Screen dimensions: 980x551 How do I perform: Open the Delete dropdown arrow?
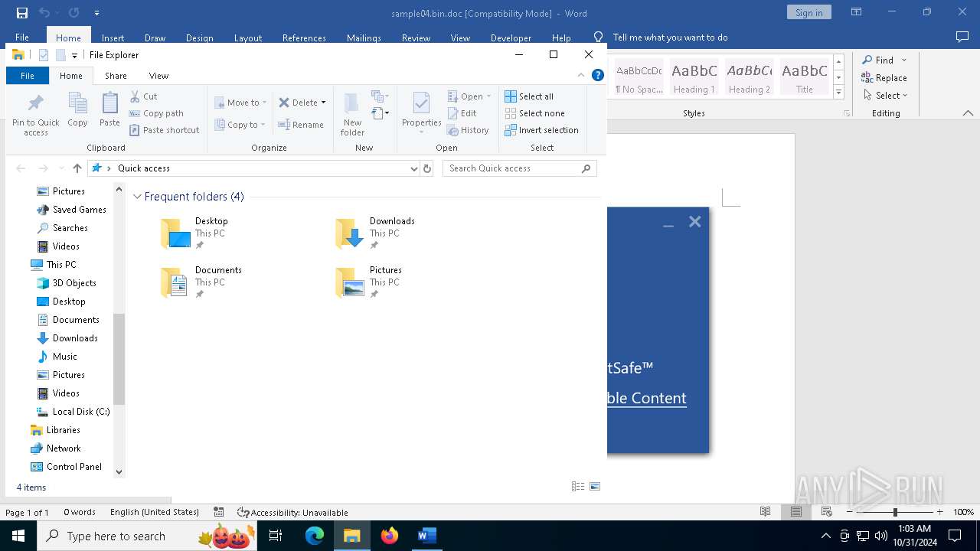point(323,103)
